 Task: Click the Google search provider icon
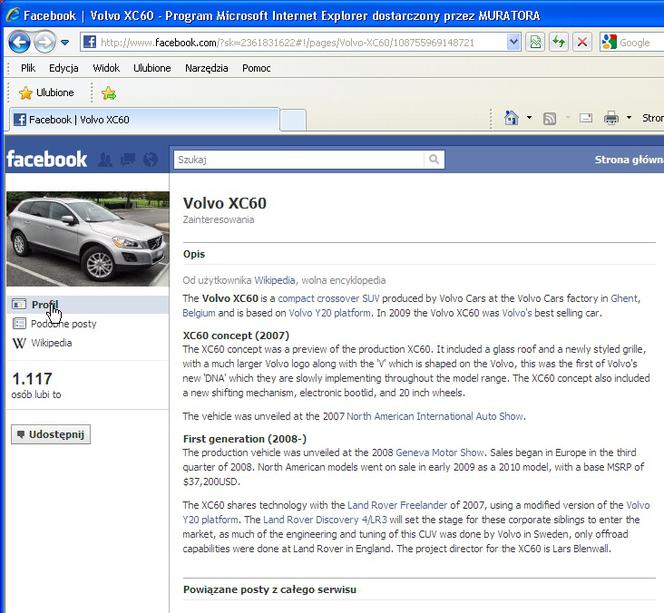pos(609,42)
